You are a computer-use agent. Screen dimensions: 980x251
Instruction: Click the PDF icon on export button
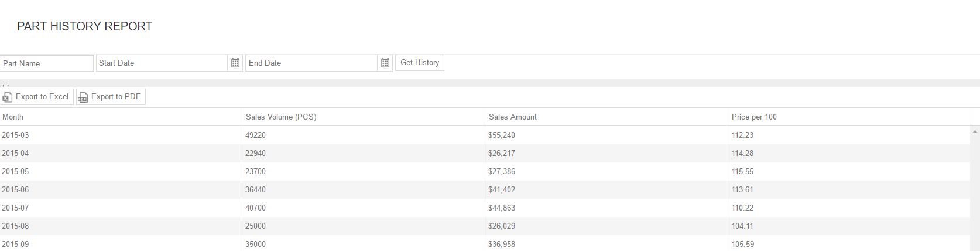click(83, 97)
